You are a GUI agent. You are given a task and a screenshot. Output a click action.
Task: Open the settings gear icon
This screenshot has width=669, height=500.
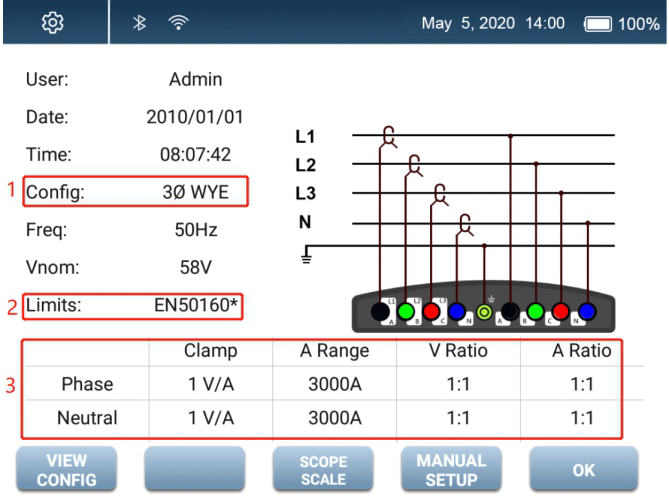click(x=53, y=23)
